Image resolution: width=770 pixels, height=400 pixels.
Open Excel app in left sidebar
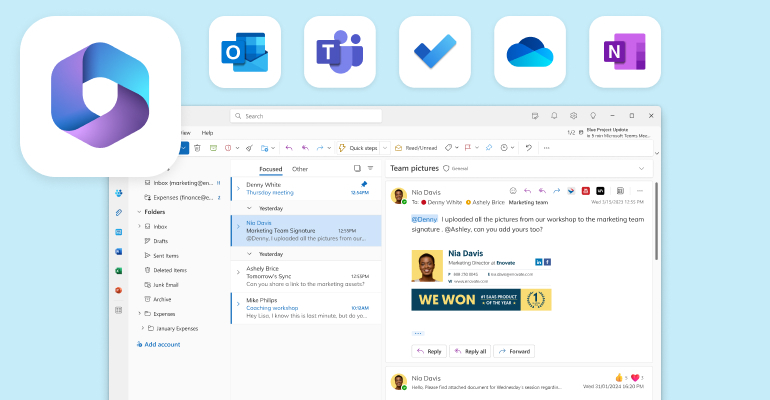coord(118,271)
